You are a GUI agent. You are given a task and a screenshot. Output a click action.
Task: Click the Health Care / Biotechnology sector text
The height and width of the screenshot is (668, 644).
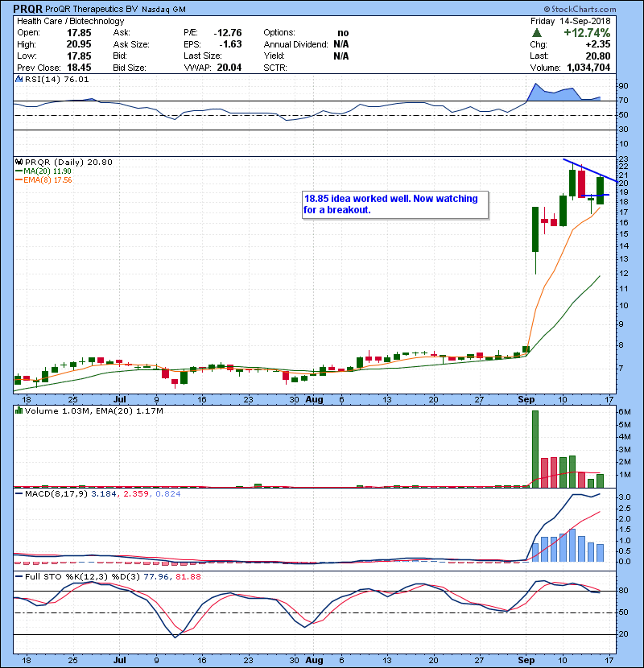coord(71,21)
